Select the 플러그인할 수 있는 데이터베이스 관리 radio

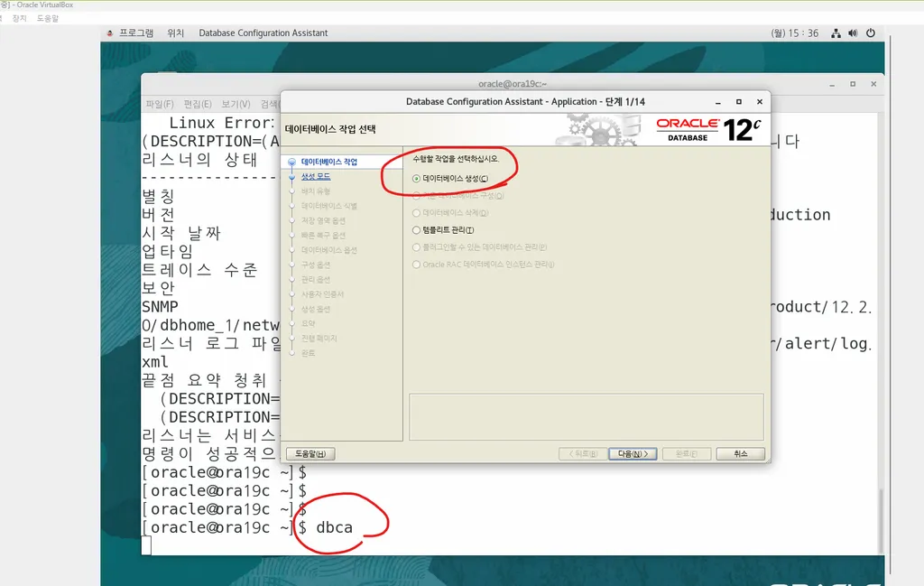pos(416,247)
